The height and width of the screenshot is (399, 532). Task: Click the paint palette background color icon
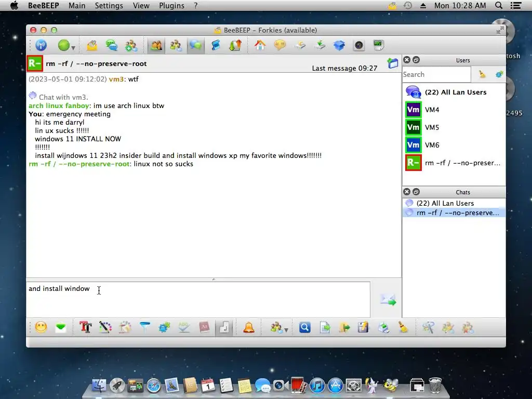(125, 327)
